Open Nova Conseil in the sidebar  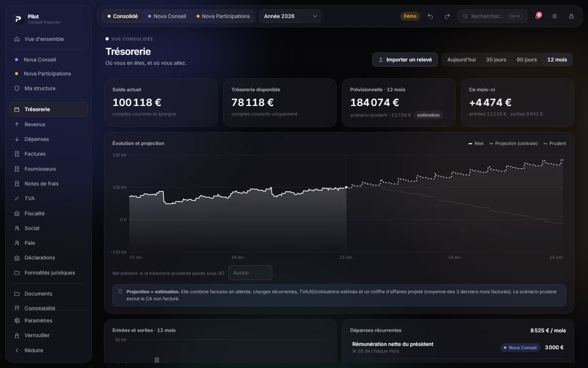pos(49,60)
